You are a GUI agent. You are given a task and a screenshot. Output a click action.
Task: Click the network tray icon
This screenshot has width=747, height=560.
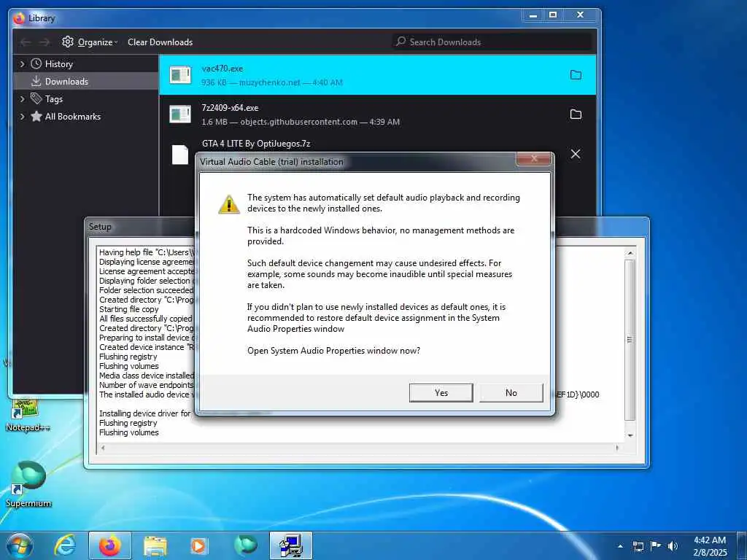pos(638,546)
